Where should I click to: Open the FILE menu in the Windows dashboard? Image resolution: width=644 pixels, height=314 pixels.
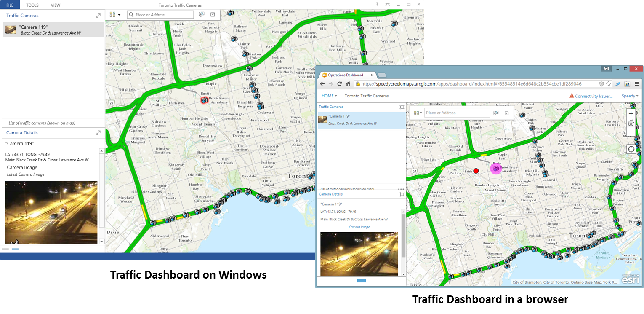click(x=10, y=5)
